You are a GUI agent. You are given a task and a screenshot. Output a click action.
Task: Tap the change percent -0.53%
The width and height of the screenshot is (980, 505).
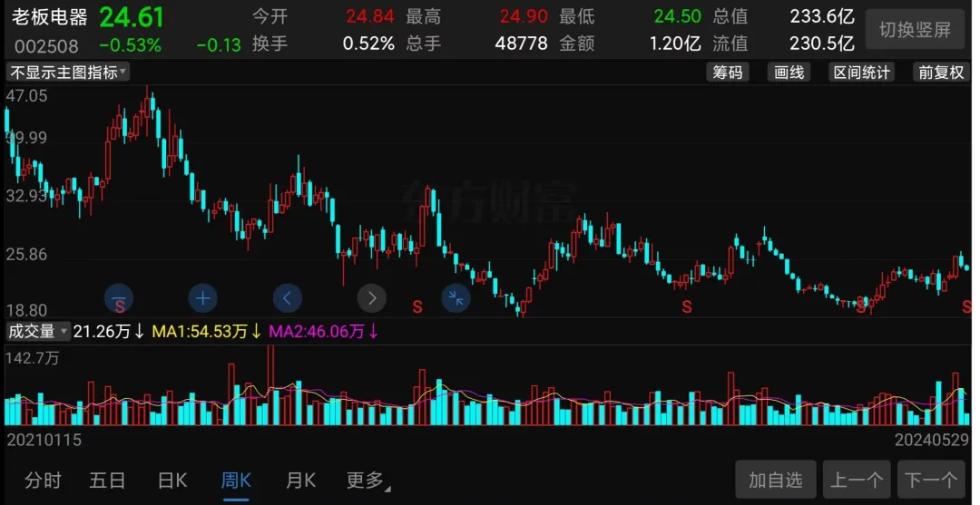point(130,45)
